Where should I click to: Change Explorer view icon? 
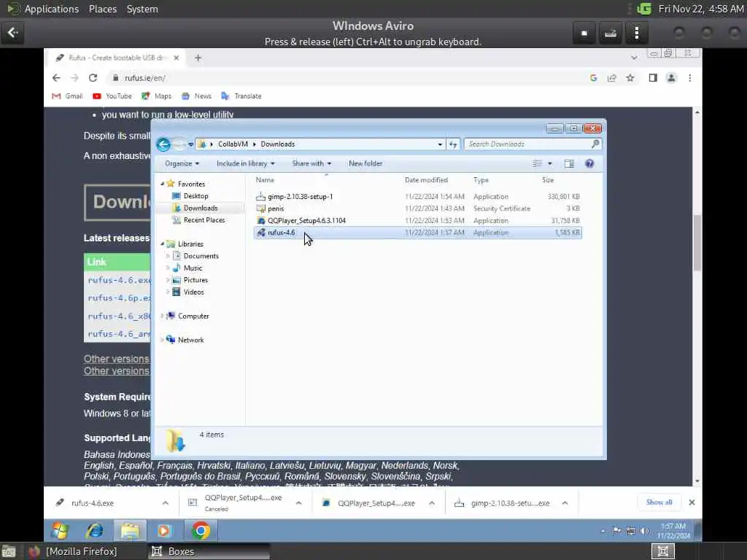pos(538,164)
